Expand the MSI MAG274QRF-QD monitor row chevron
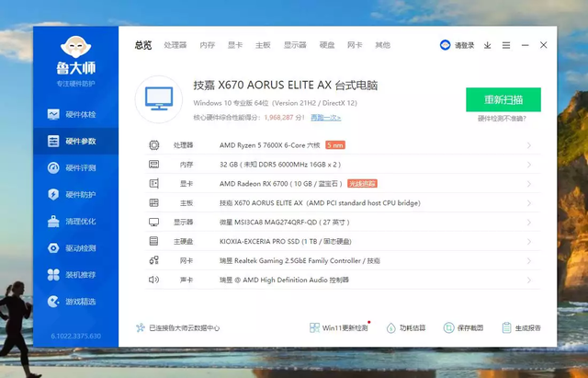 [529, 223]
